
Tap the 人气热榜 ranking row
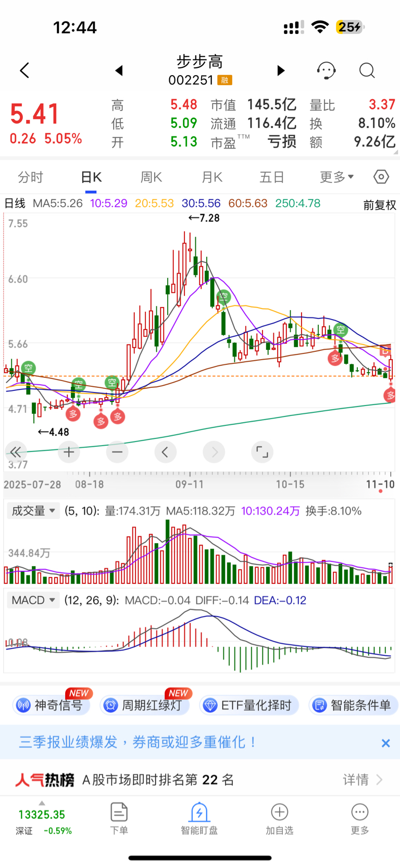coord(200,780)
